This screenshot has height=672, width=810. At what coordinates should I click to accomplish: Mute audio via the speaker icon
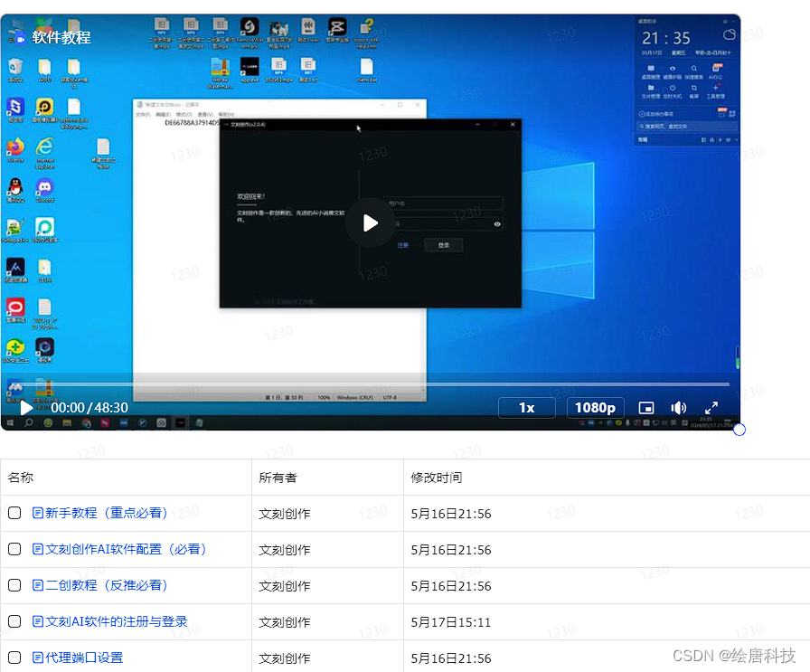click(679, 408)
